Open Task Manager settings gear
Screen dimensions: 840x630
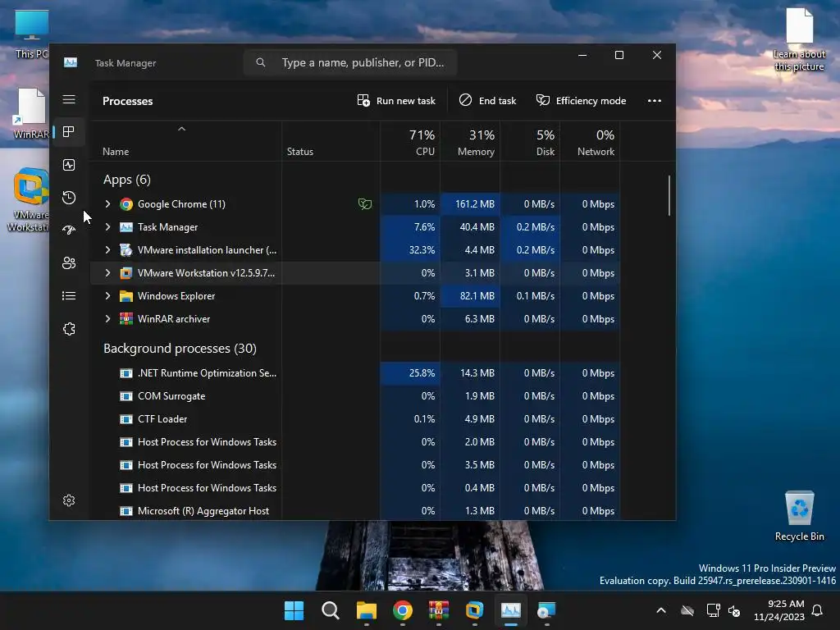pyautogui.click(x=69, y=500)
